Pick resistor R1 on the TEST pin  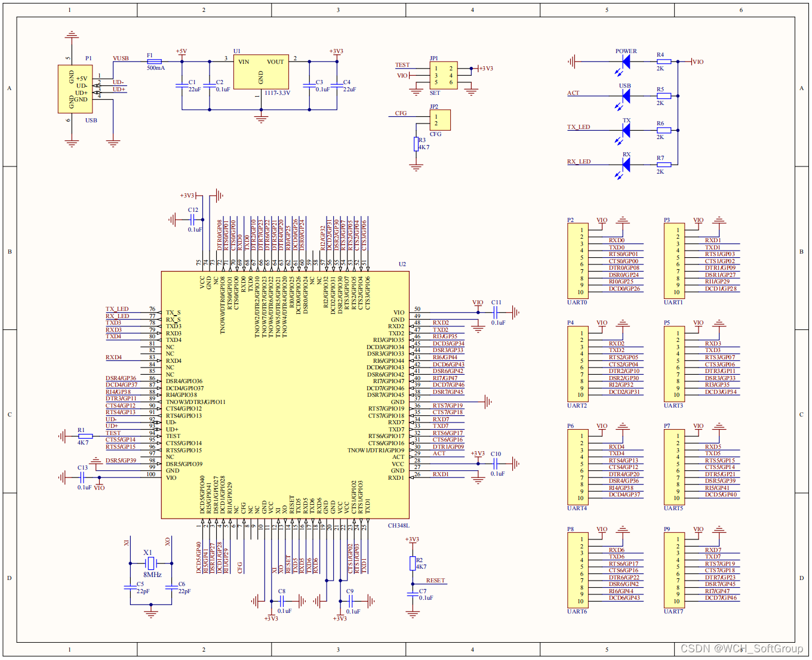click(x=85, y=436)
